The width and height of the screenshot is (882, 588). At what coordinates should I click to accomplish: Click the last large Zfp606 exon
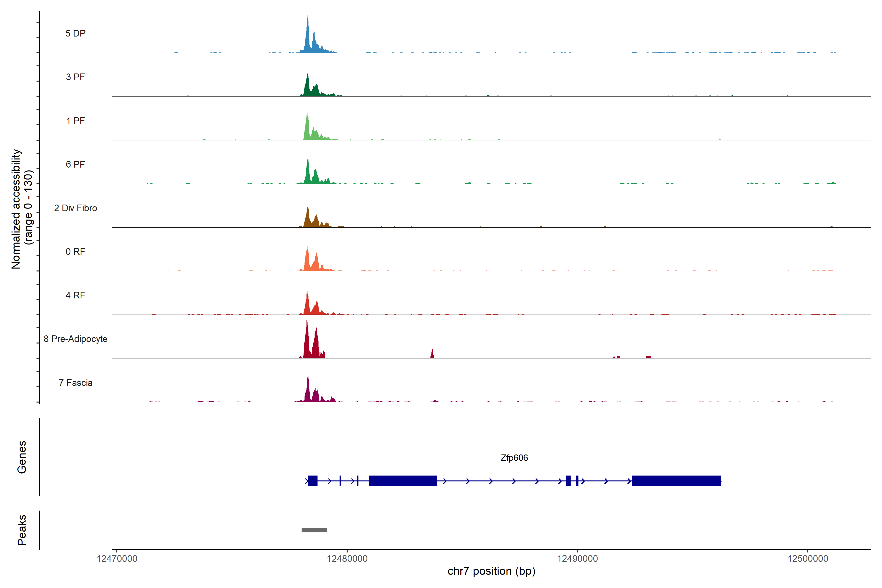[x=676, y=481]
